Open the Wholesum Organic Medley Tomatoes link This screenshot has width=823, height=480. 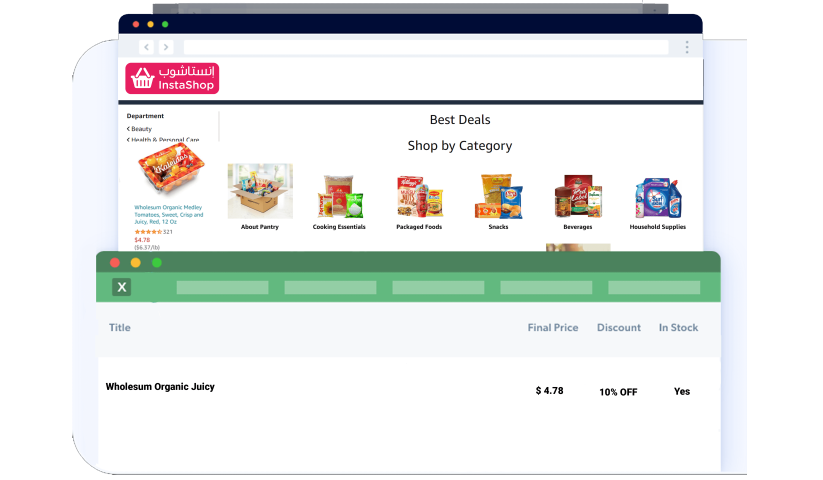(x=168, y=215)
